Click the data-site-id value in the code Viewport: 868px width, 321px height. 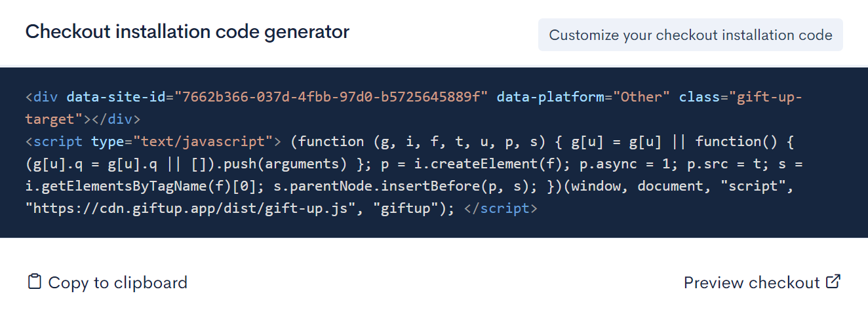pyautogui.click(x=331, y=97)
